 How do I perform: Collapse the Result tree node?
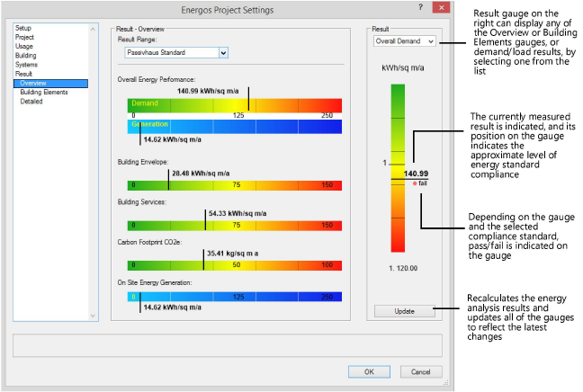point(23,74)
